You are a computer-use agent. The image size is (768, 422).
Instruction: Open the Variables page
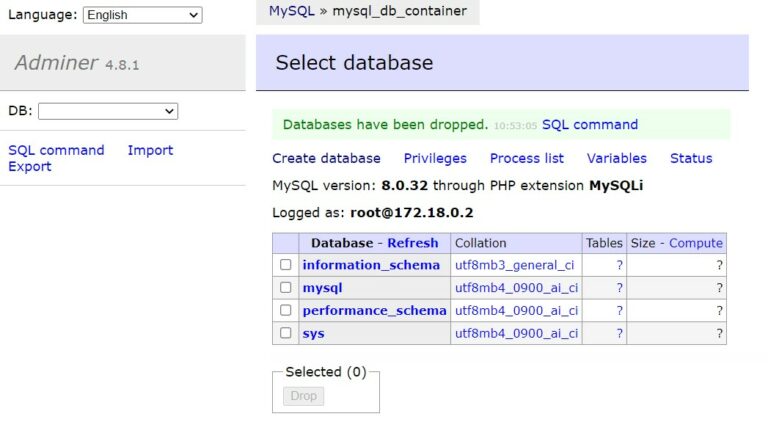click(617, 159)
